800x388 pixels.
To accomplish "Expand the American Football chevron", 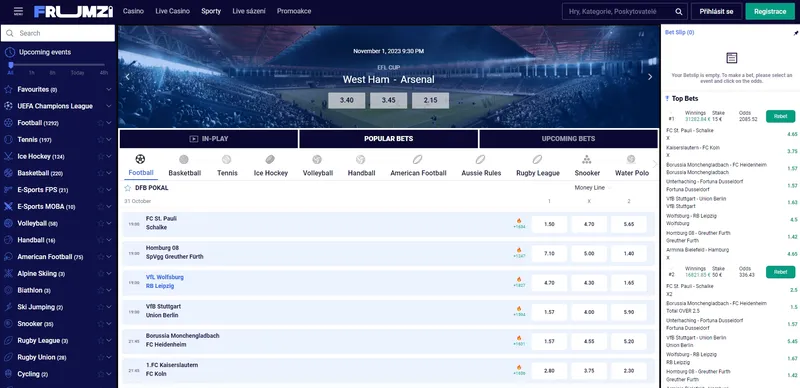I will pyautogui.click(x=109, y=257).
